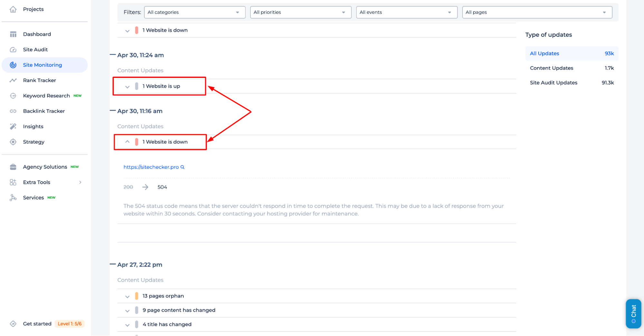Select Rank Tracker in the sidebar
The image size is (644, 336).
39,80
